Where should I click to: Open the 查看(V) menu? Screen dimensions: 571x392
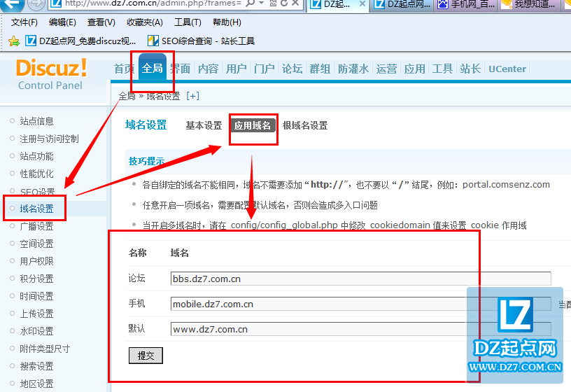[x=101, y=22]
